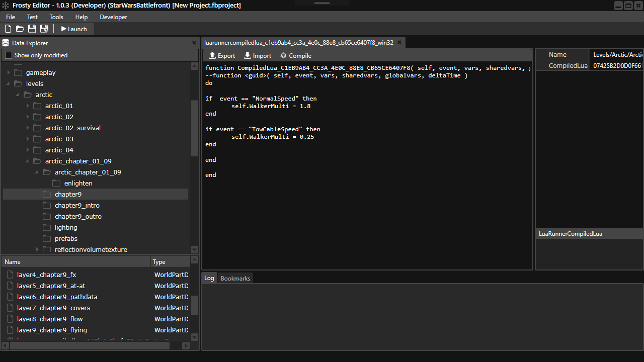Click the folder tree scroll-down arrow
The width and height of the screenshot is (644, 362).
click(x=195, y=249)
